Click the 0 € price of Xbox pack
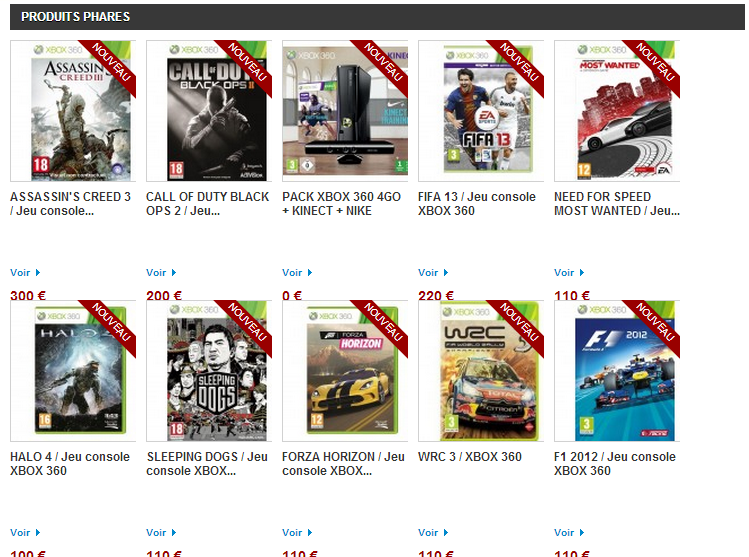 coord(292,296)
